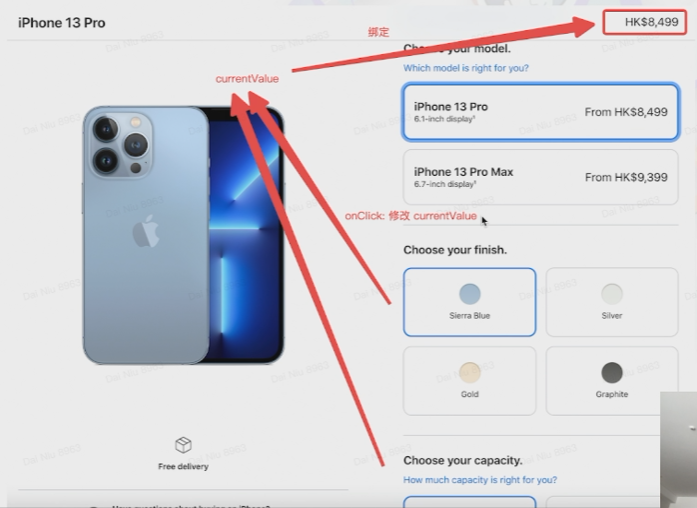Image resolution: width=697 pixels, height=508 pixels.
Task: Select first capacity option at bottom
Action: point(469,502)
